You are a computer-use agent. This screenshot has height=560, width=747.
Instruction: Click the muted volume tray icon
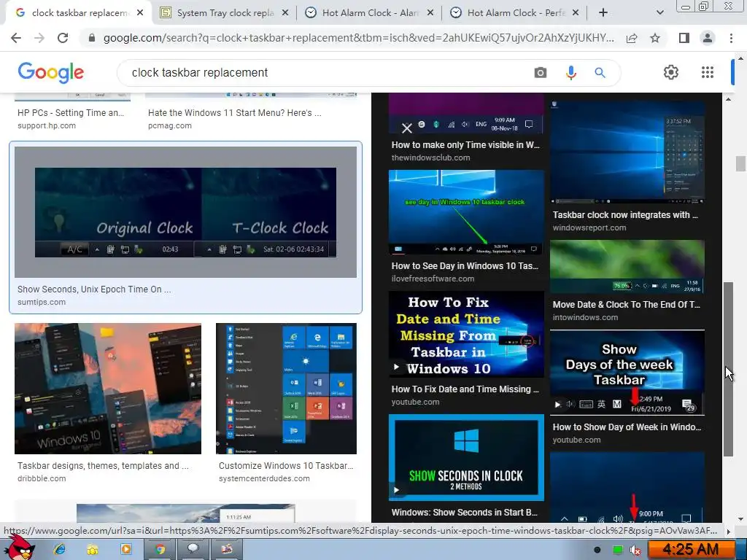click(x=635, y=550)
